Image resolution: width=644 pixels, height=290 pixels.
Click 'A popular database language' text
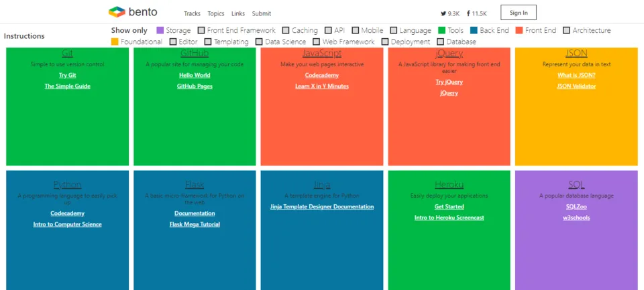(577, 196)
